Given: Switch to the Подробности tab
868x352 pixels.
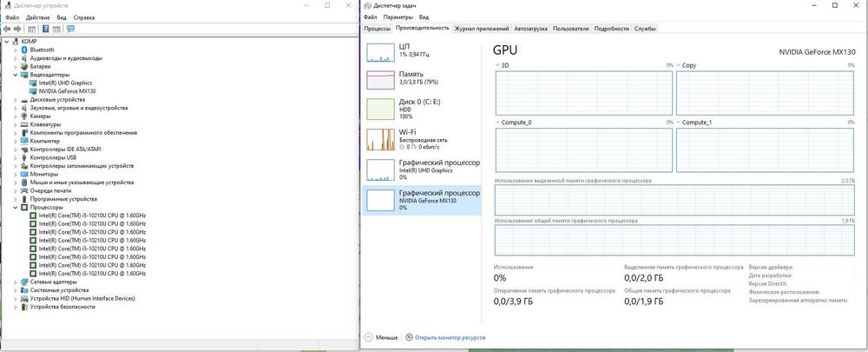Looking at the screenshot, I should point(612,29).
